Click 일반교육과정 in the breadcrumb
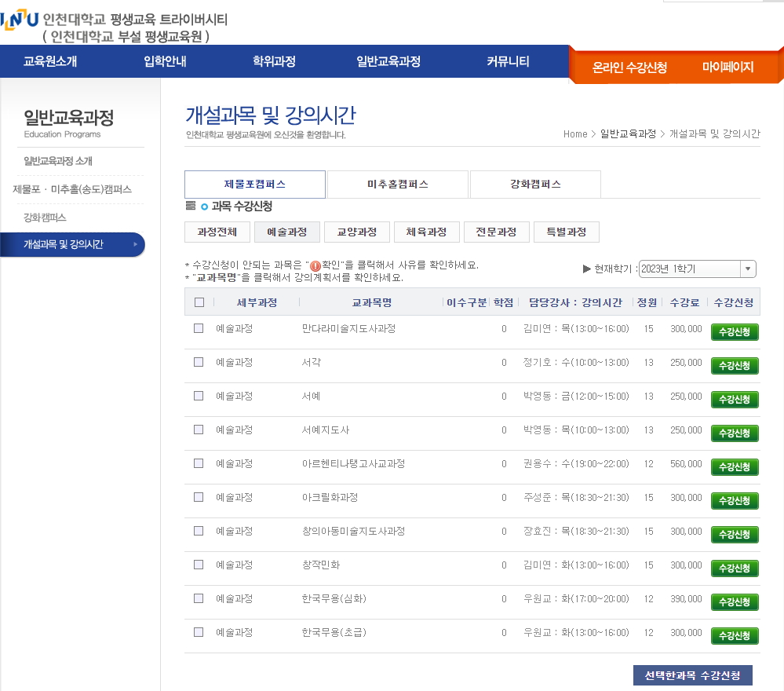This screenshot has height=691, width=784. tap(628, 134)
